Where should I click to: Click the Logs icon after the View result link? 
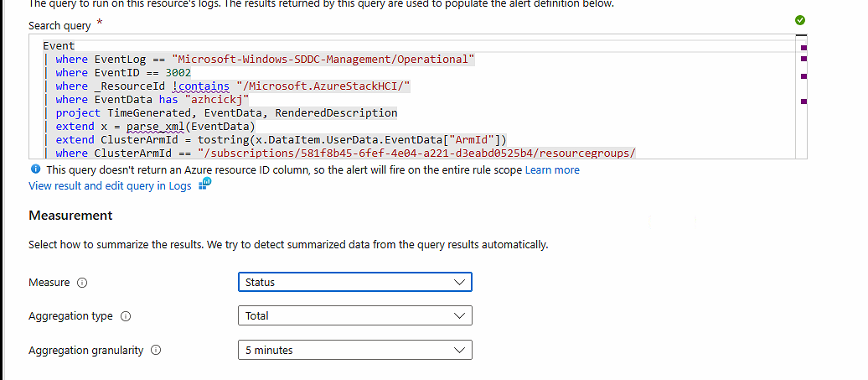coord(204,185)
